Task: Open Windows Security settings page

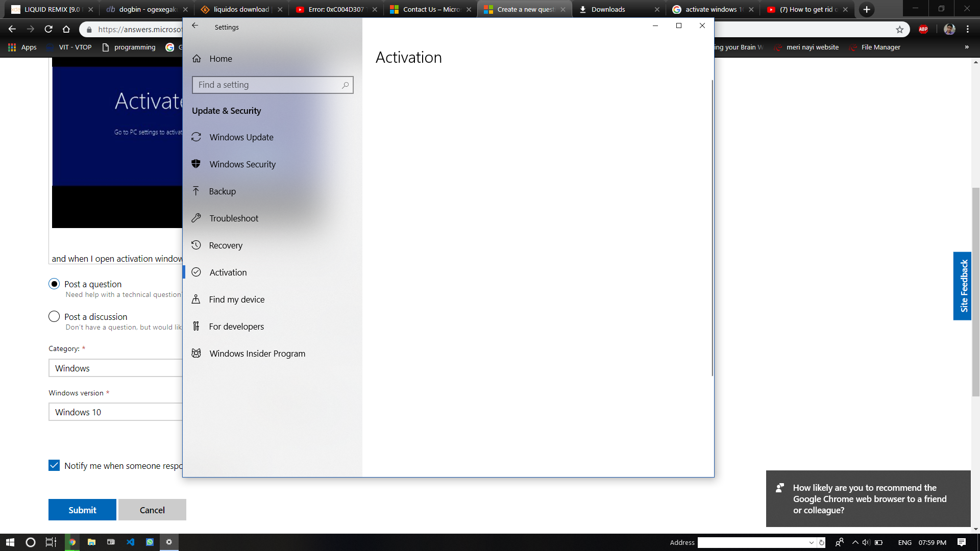Action: (x=242, y=164)
